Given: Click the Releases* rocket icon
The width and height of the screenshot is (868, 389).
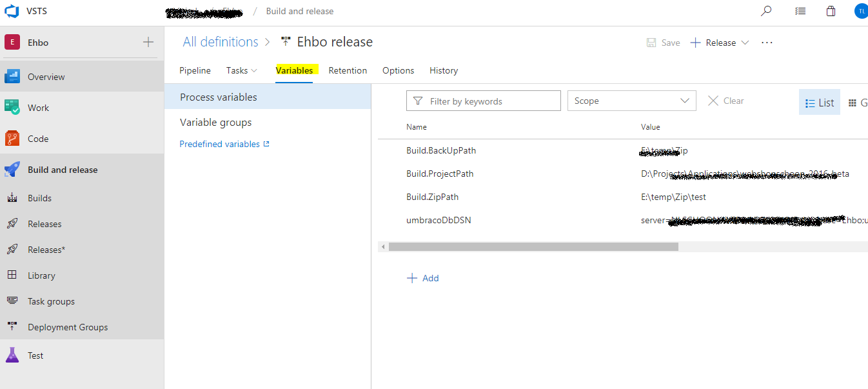Looking at the screenshot, I should click(12, 250).
